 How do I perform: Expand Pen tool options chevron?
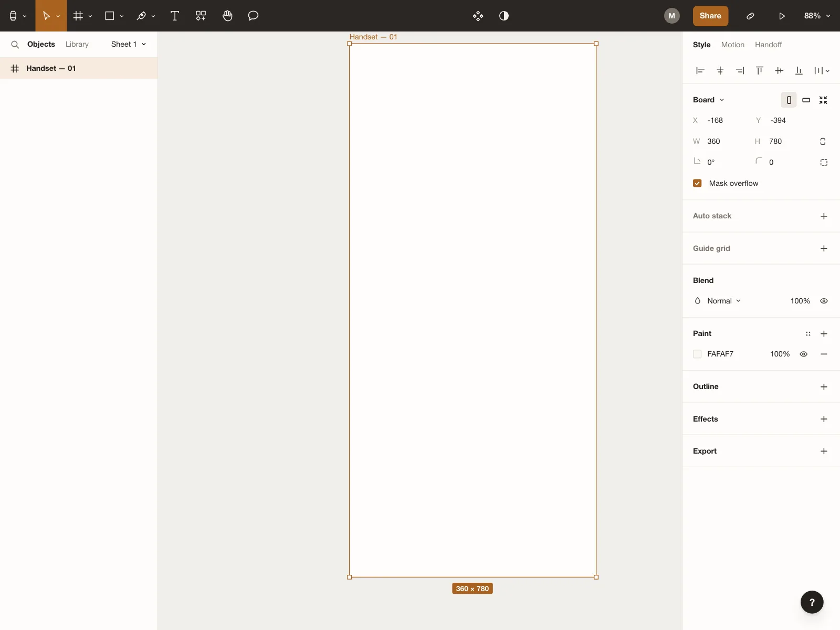pyautogui.click(x=153, y=16)
